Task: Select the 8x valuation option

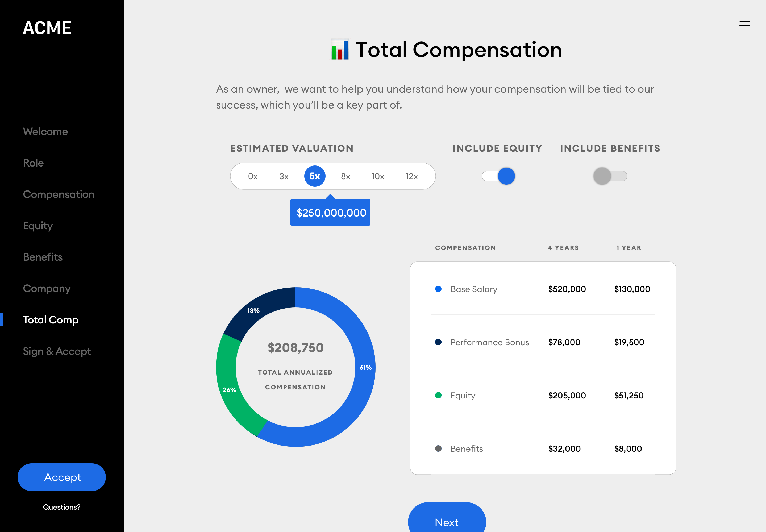Action: [x=345, y=176]
